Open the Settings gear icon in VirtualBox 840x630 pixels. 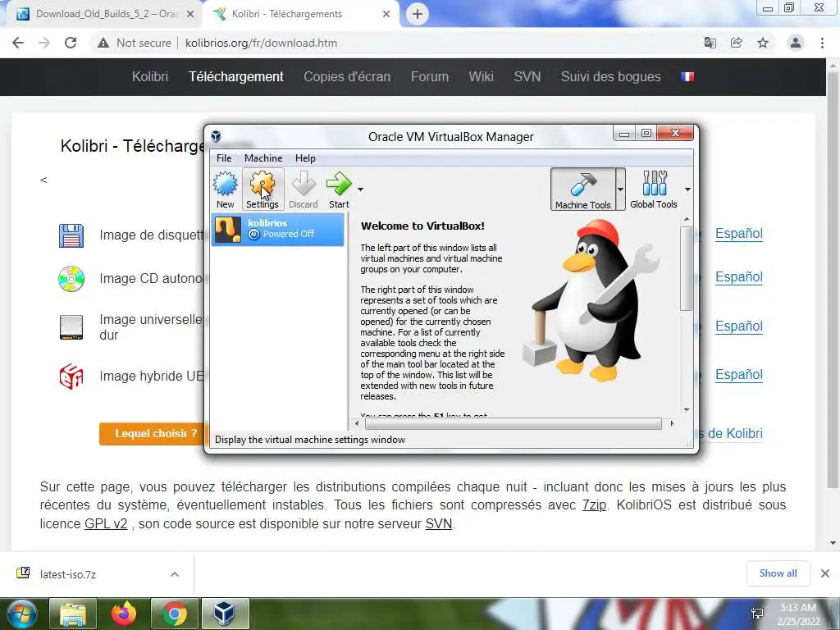click(262, 185)
